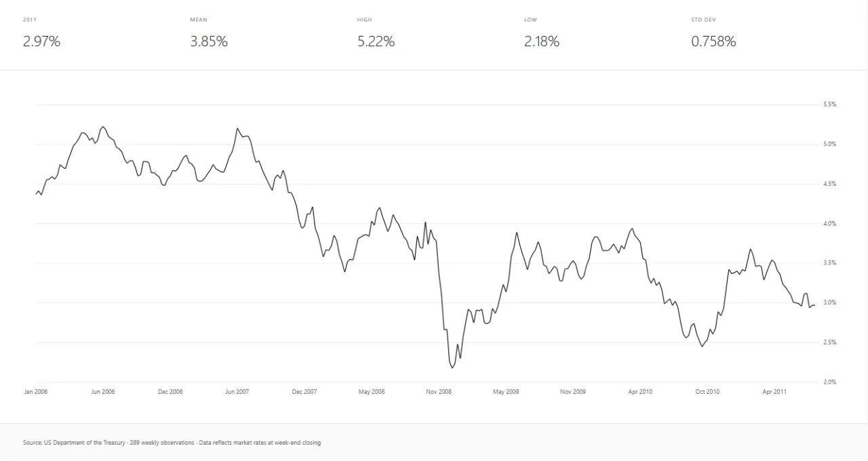This screenshot has width=868, height=461.
Task: Select the MEAN statistic 3.85%
Action: [x=209, y=41]
